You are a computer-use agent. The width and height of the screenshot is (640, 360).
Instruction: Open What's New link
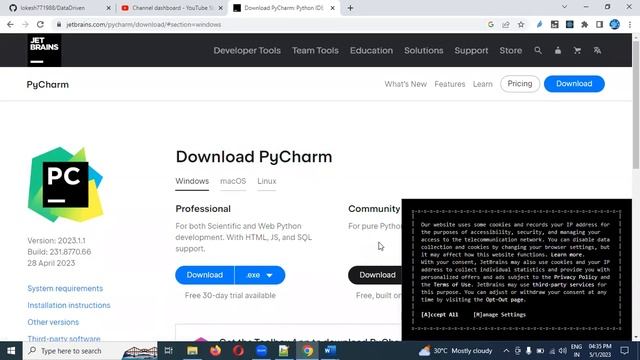405,84
